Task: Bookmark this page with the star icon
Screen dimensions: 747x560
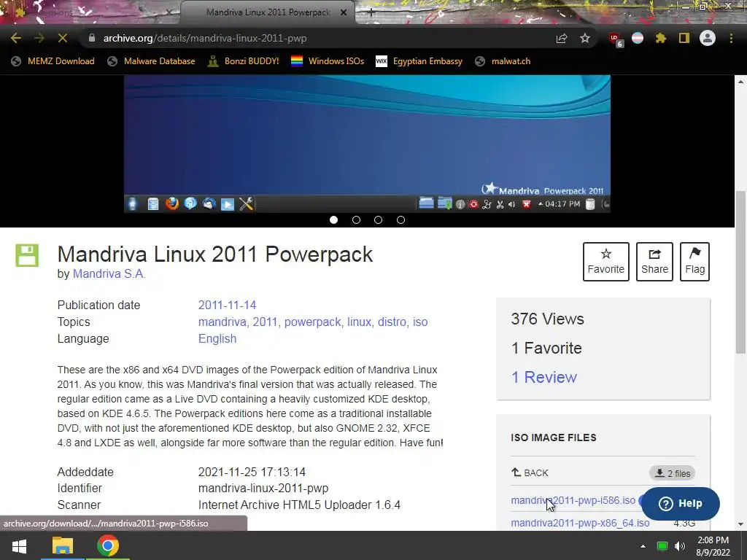Action: pos(585,38)
